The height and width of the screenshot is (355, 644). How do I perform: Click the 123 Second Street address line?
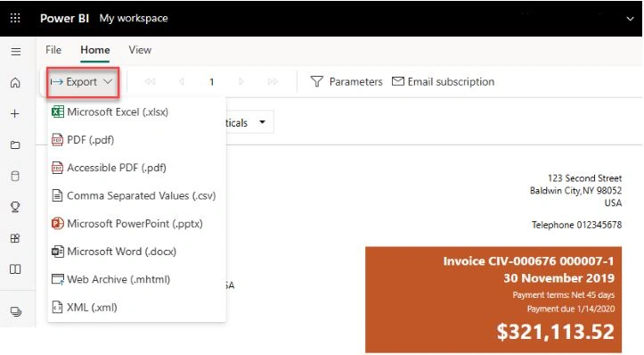point(584,178)
